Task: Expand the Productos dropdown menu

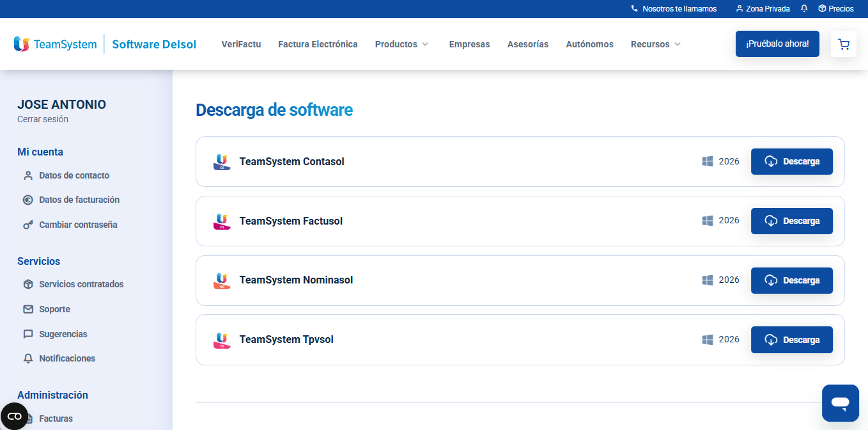Action: pyautogui.click(x=401, y=44)
